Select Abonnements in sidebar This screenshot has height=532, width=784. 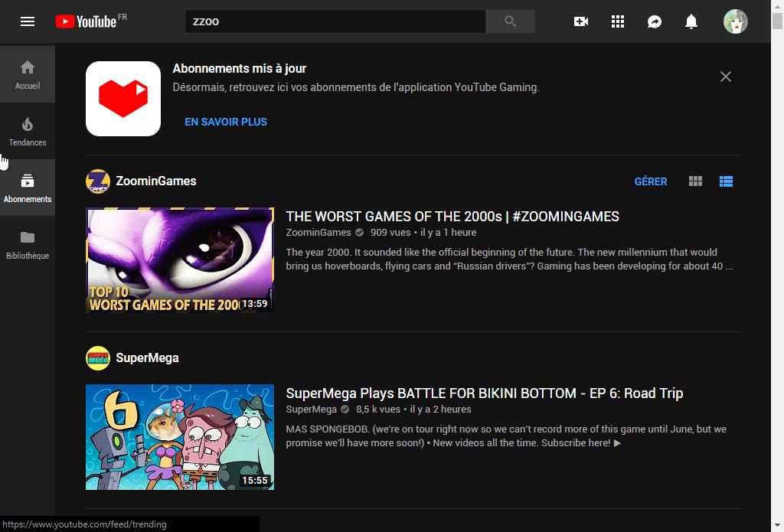pos(28,188)
